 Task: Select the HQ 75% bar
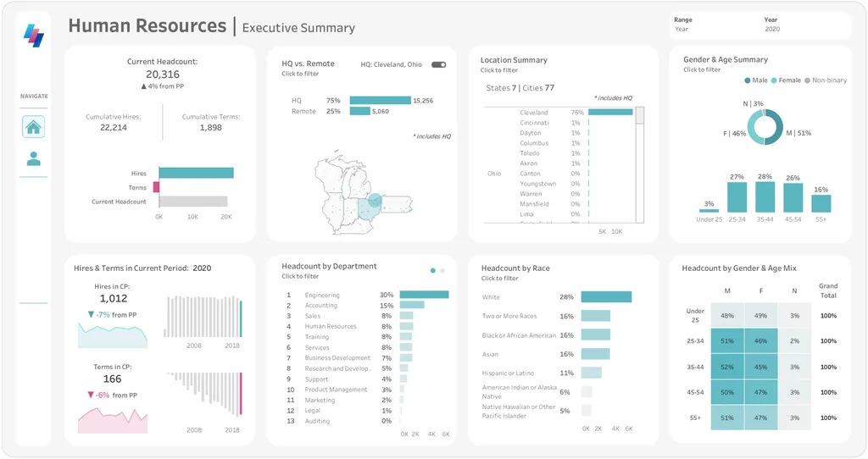[x=381, y=100]
